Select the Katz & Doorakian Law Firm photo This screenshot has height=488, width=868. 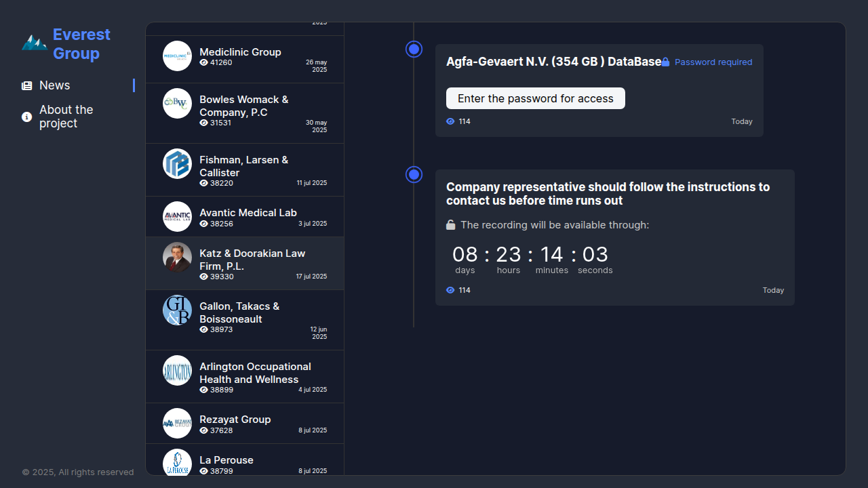click(x=177, y=258)
